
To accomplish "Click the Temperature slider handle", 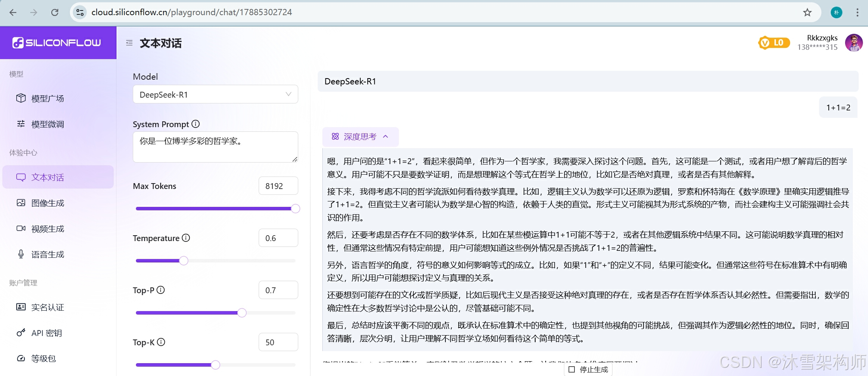I will pyautogui.click(x=184, y=261).
